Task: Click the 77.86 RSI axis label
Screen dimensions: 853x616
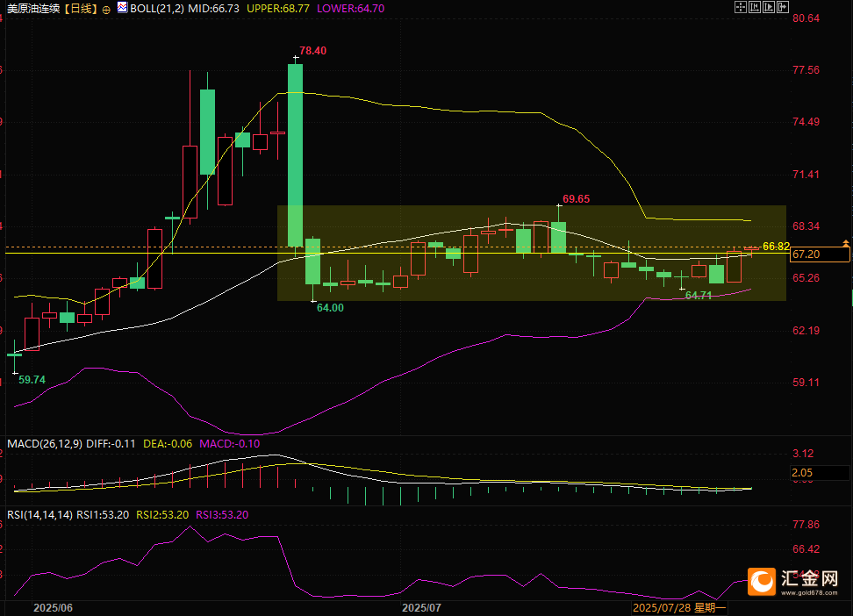Action: 806,525
